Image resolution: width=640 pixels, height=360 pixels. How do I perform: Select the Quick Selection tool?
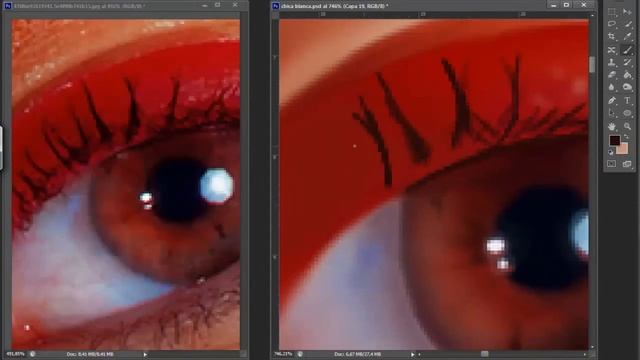[627, 24]
